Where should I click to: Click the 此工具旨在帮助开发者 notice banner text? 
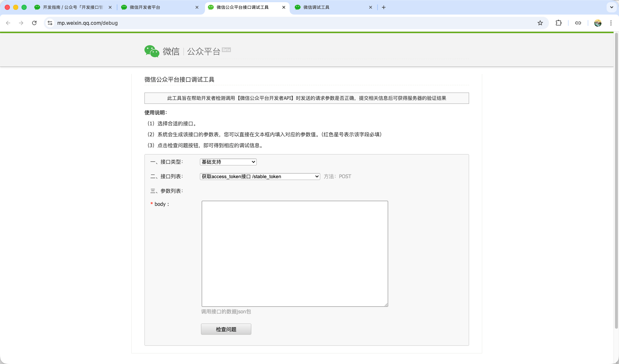(307, 98)
